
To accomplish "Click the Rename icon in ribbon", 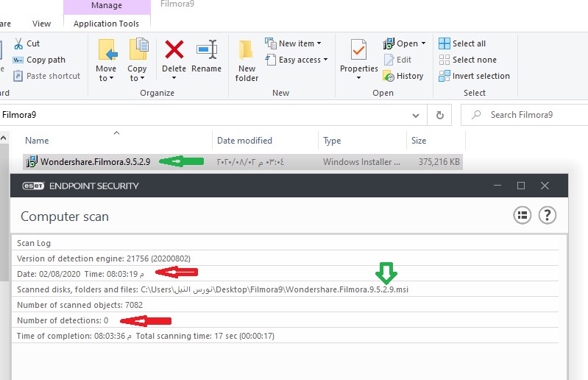I will [x=206, y=50].
